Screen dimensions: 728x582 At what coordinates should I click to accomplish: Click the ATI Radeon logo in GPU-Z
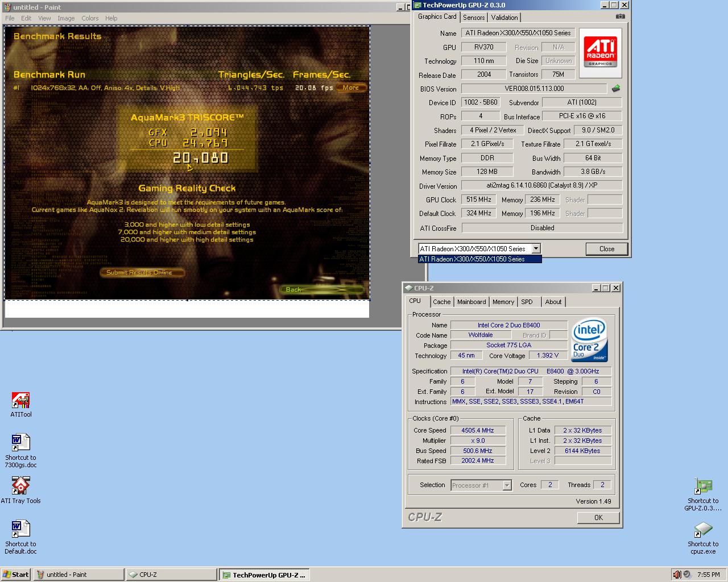pyautogui.click(x=601, y=52)
